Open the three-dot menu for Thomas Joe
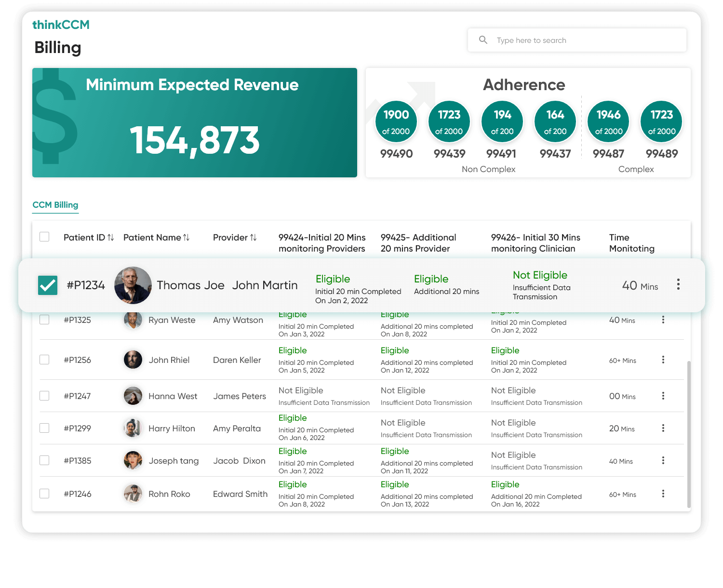The height and width of the screenshot is (588, 723). coord(679,285)
